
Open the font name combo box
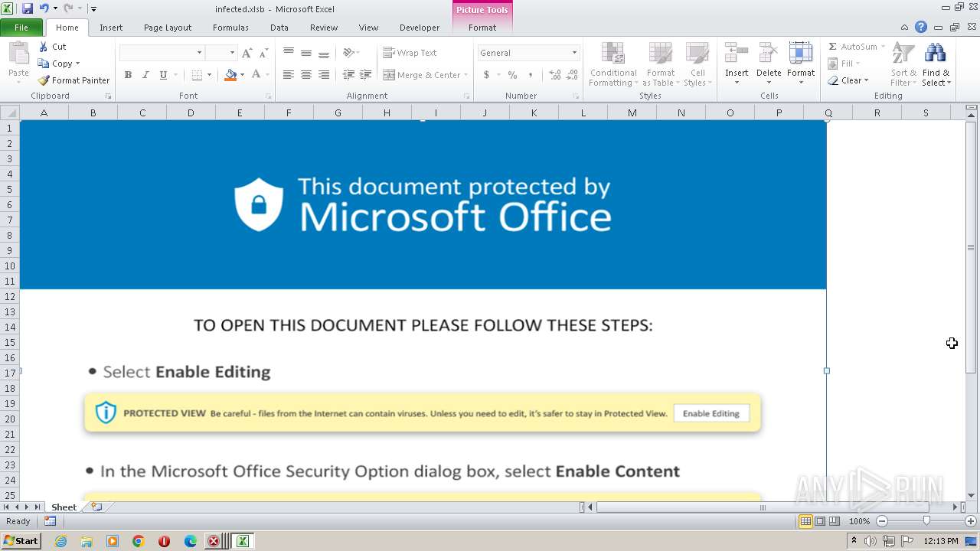tap(162, 53)
